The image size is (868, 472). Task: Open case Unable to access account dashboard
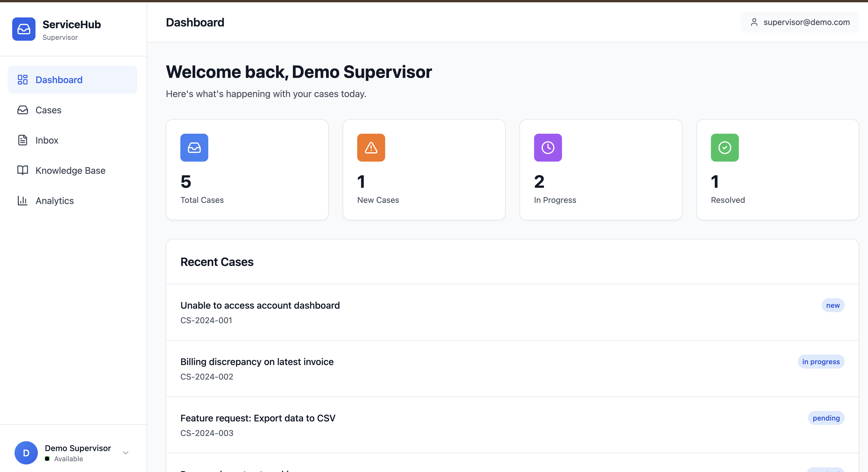pos(260,305)
